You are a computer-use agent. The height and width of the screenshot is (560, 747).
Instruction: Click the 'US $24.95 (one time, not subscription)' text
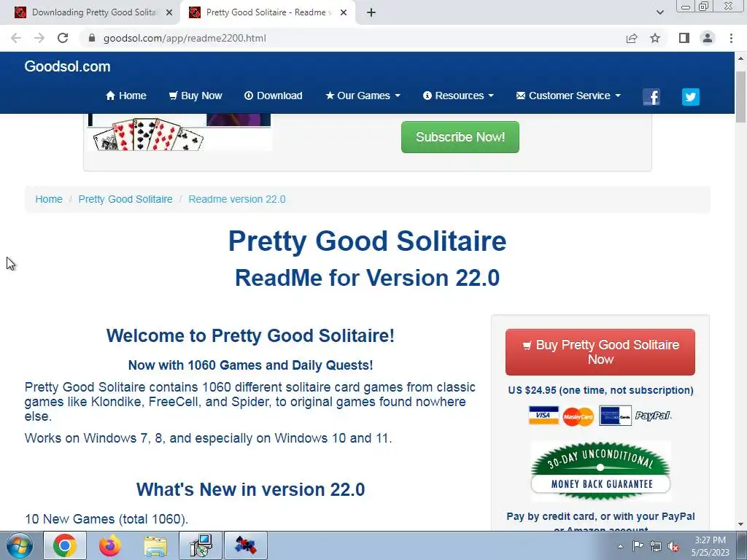[600, 391]
